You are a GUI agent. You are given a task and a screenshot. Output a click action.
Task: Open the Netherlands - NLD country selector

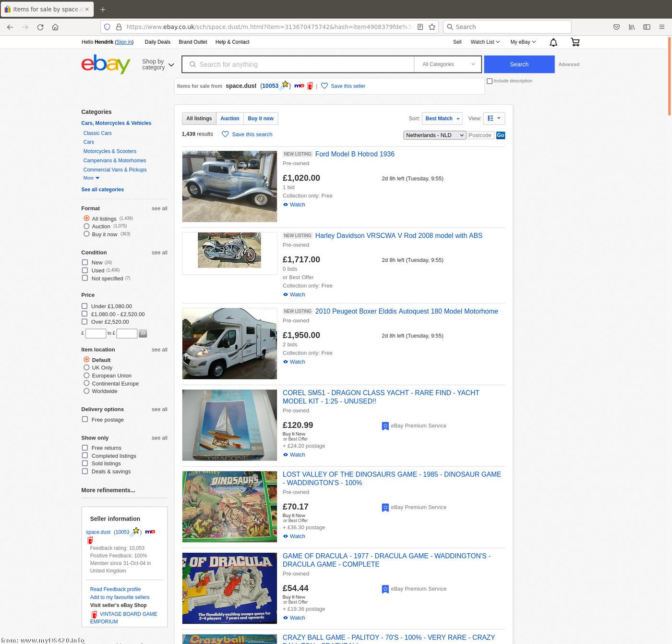[x=435, y=135]
